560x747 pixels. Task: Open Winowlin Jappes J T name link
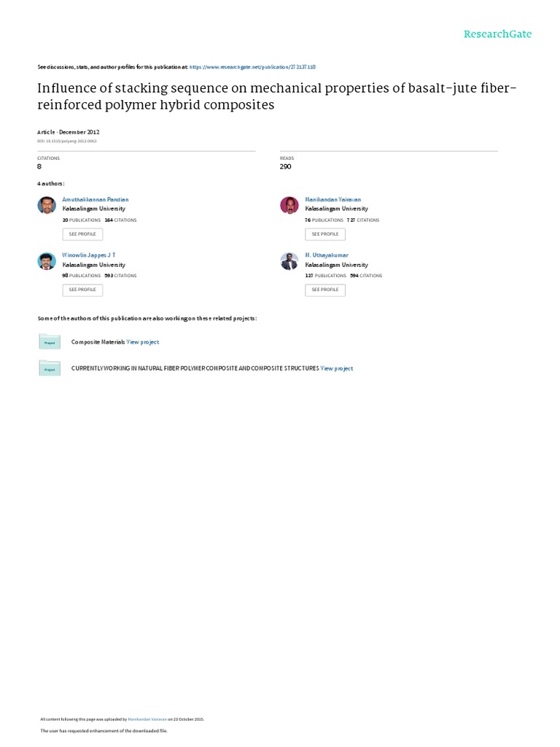point(89,255)
